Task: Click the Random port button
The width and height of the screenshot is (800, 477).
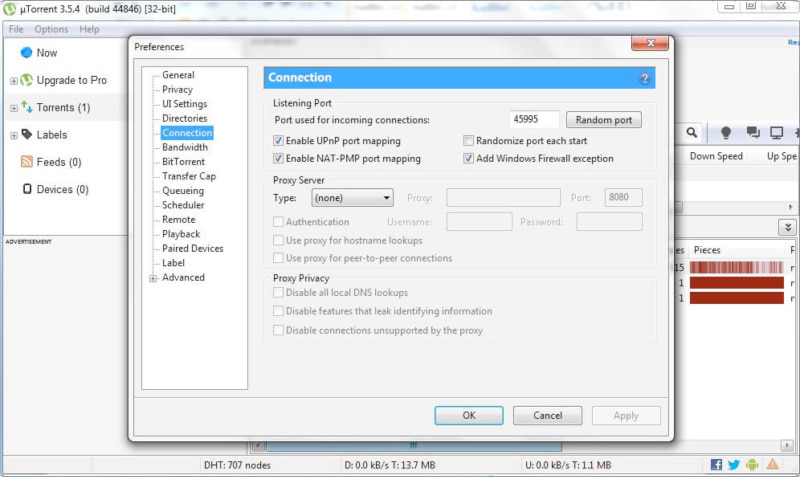Action: tap(604, 120)
